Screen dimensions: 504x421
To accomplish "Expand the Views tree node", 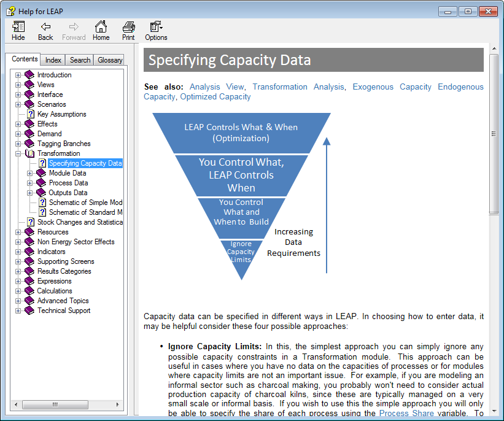I will point(18,85).
